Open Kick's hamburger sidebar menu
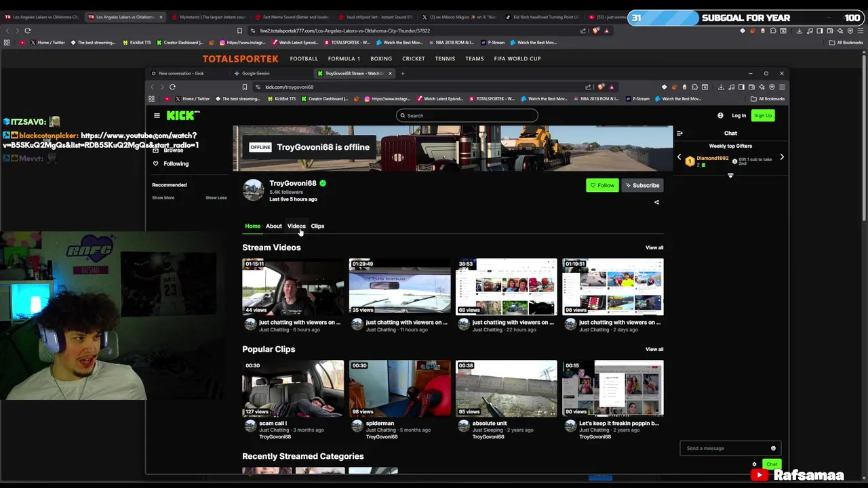Viewport: 868px width, 488px height. point(157,115)
